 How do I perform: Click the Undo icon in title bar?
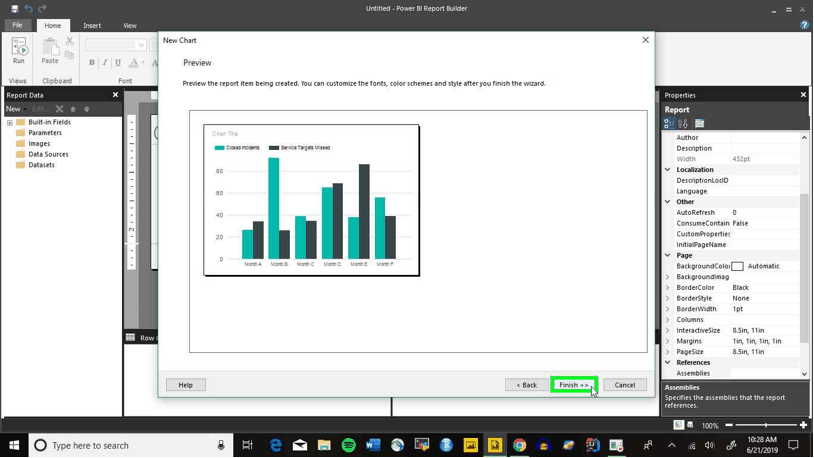[29, 8]
